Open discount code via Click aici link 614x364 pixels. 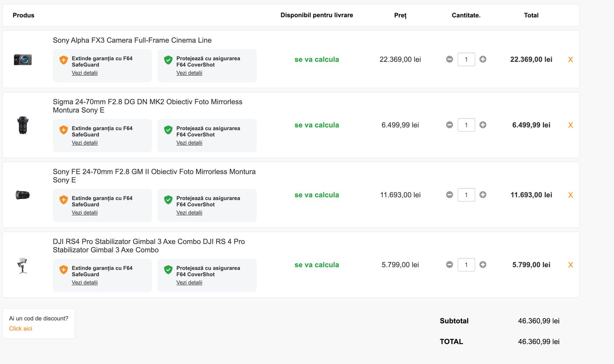click(21, 329)
